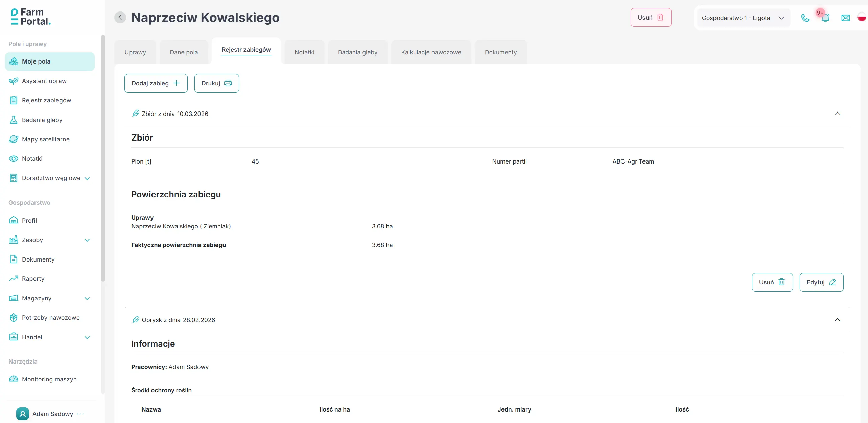Click the Edytuj button for the harvest

(821, 282)
